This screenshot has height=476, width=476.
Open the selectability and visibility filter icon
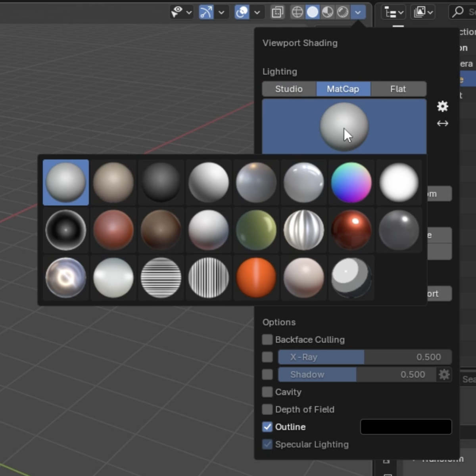(177, 12)
